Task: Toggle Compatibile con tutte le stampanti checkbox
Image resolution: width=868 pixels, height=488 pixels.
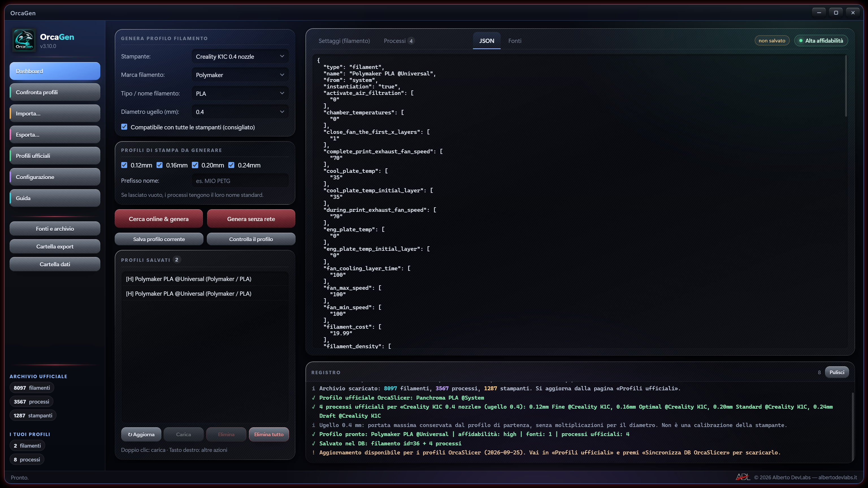Action: coord(124,127)
